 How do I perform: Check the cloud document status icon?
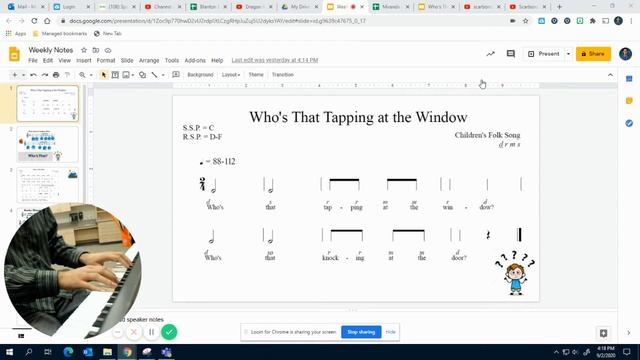click(x=108, y=50)
